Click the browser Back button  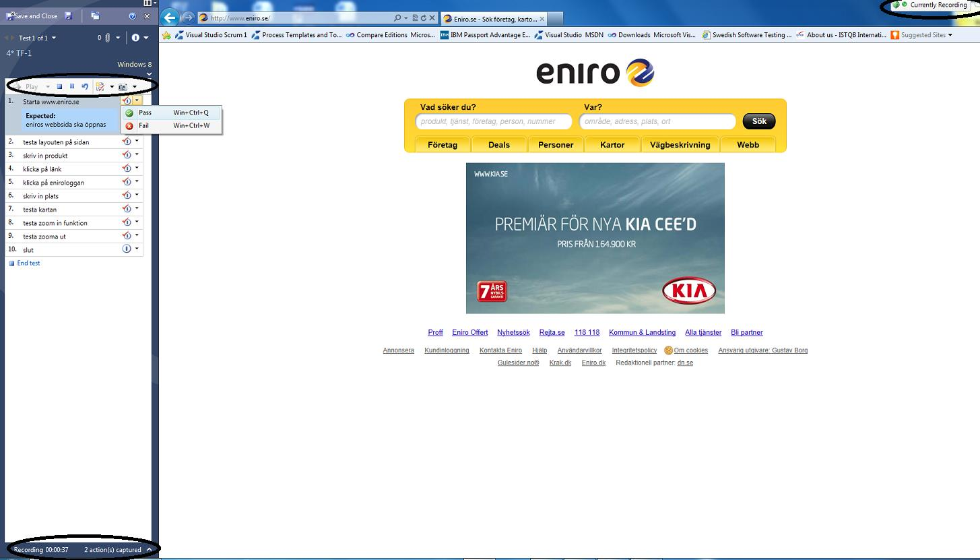(171, 18)
